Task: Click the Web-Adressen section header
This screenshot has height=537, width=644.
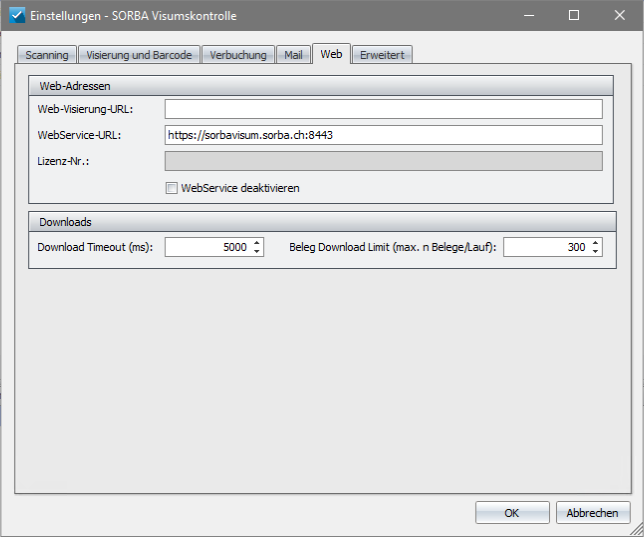Action: 321,86
